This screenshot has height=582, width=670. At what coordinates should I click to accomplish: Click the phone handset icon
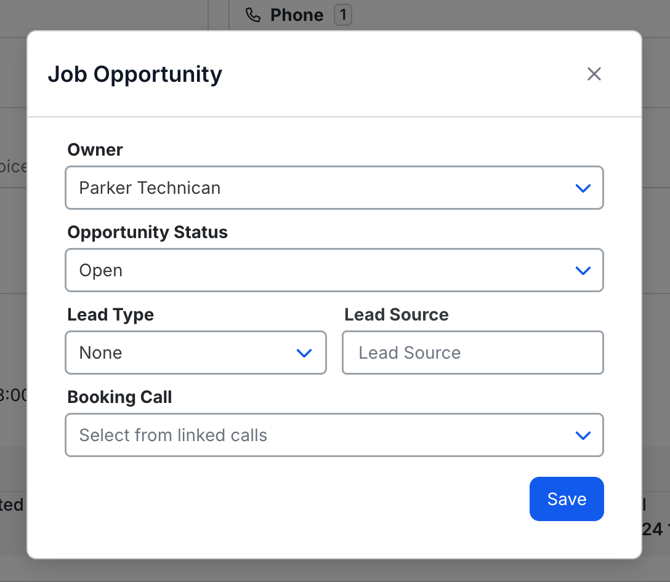coord(253,15)
